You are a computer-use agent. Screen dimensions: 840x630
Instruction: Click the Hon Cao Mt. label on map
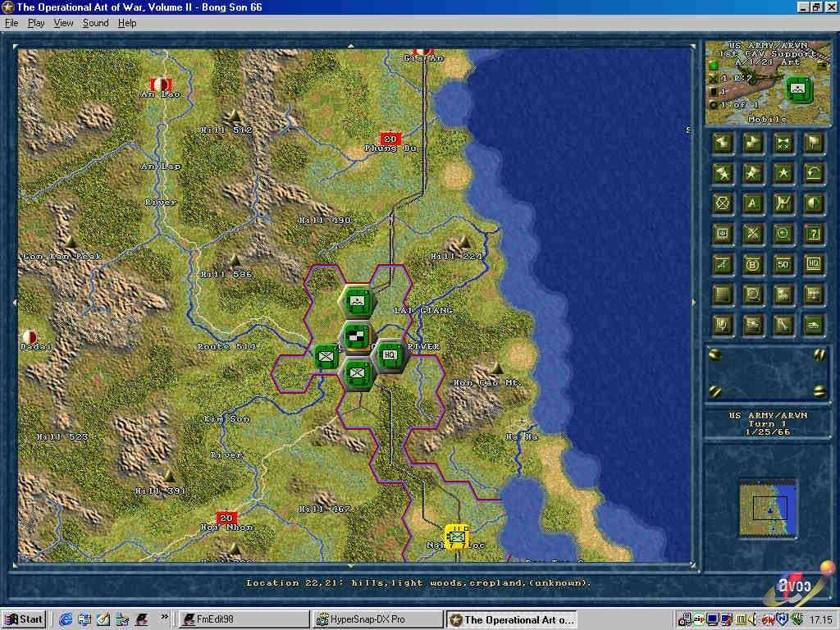click(x=487, y=382)
